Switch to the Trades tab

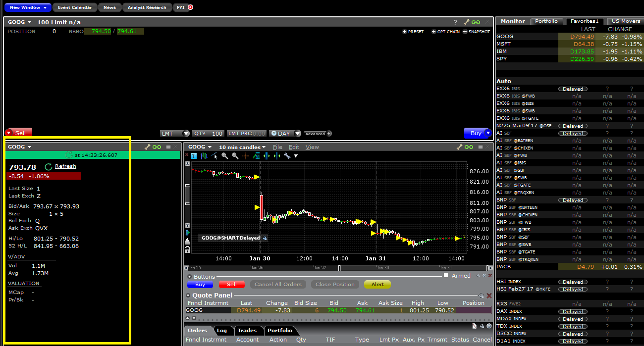[x=247, y=330]
